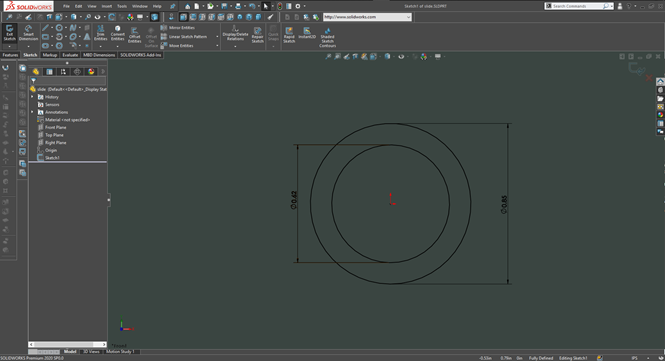This screenshot has width=665, height=361.
Task: Expand the Annotations tree node
Action: pos(32,112)
